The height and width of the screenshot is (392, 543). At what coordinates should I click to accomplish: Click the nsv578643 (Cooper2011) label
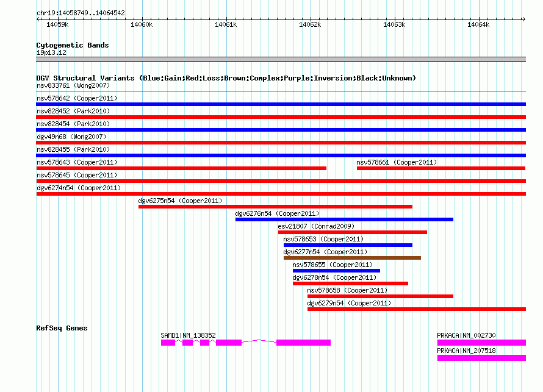click(77, 162)
